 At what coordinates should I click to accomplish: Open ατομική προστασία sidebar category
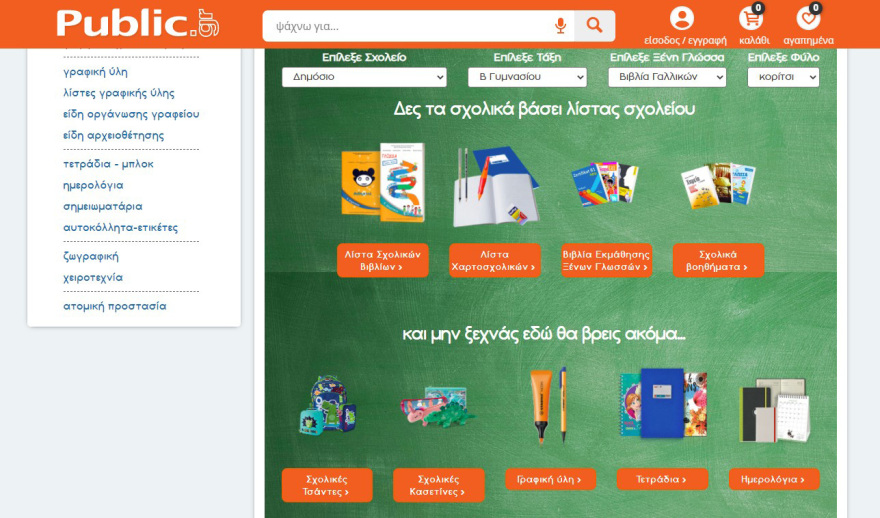[x=114, y=306]
